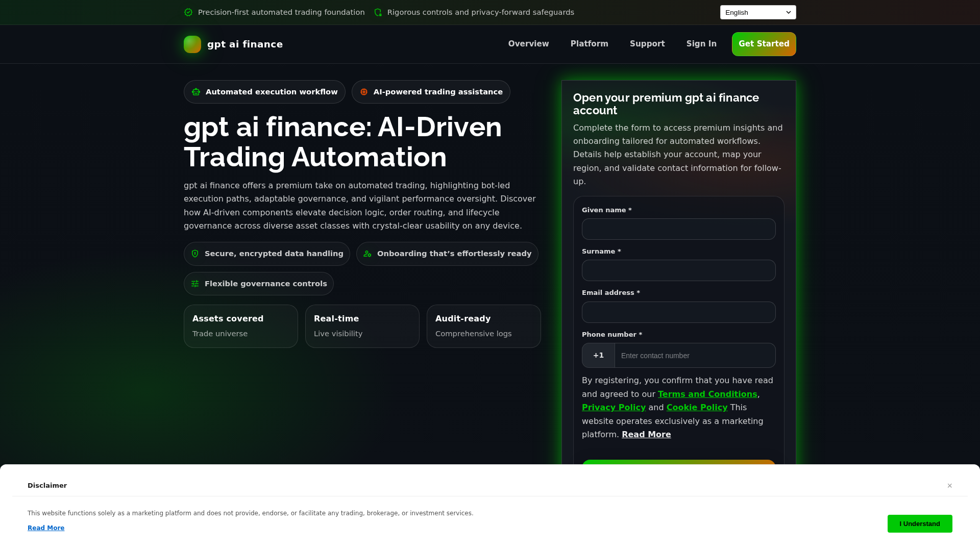Click the checkmark badge icon beside Precision-first text
980x551 pixels.
point(188,12)
